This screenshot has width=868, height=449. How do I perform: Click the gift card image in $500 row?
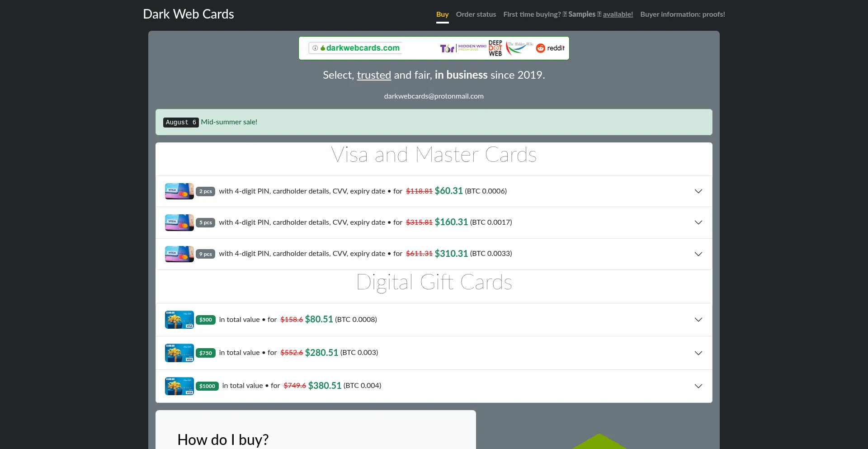179,320
